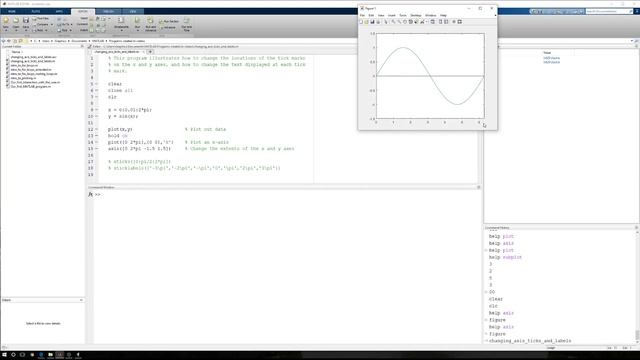The image size is (640, 360).
Task: Toggle breakpoint dash on line 15
Action: click(x=97, y=149)
